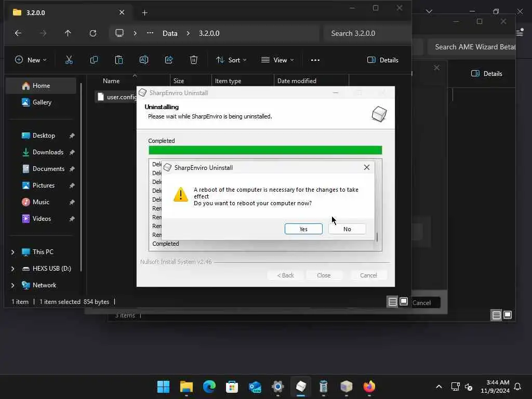Expand the HEXS USB (D:) tree node
The width and height of the screenshot is (532, 399).
point(12,269)
